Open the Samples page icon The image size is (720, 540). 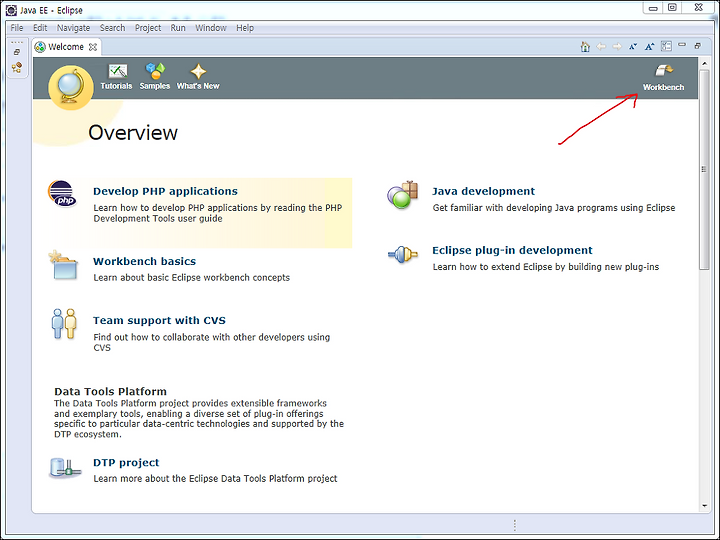(x=155, y=71)
